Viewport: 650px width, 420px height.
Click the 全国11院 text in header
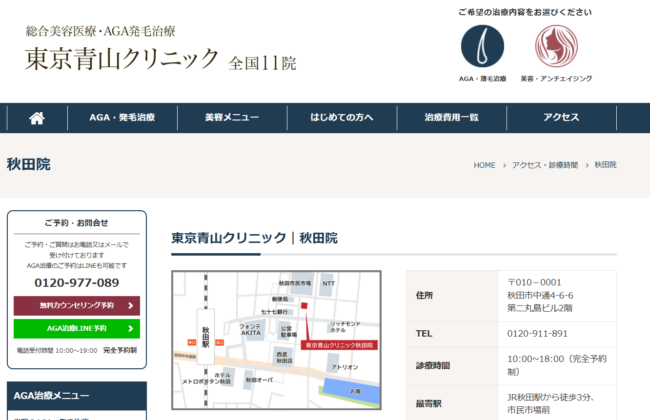click(262, 63)
